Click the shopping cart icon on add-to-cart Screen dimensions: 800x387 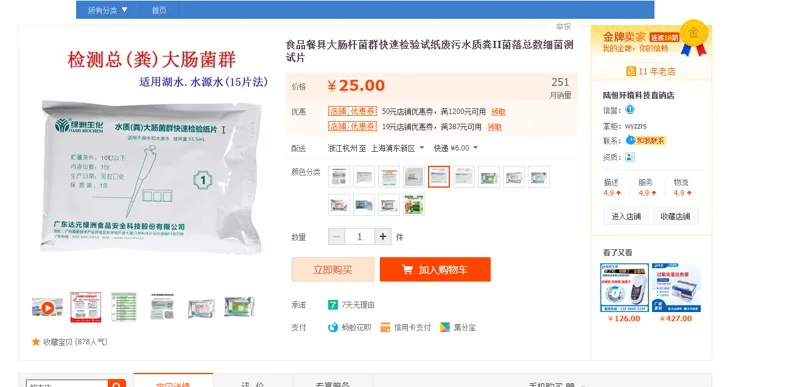[x=407, y=269]
